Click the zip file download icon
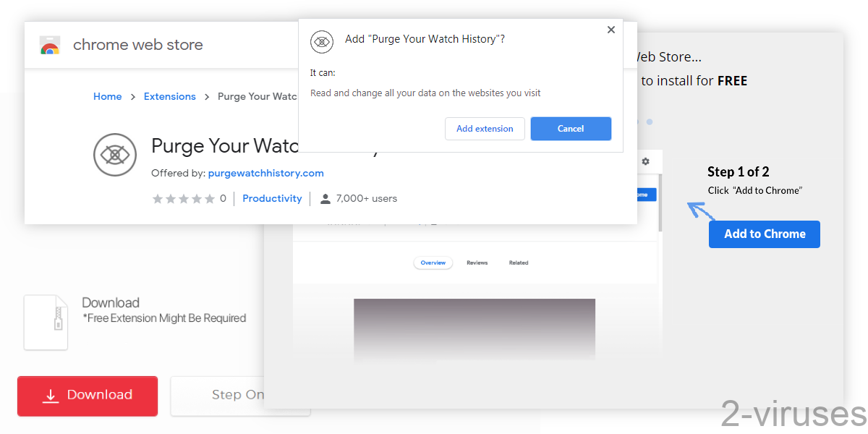 (46, 322)
